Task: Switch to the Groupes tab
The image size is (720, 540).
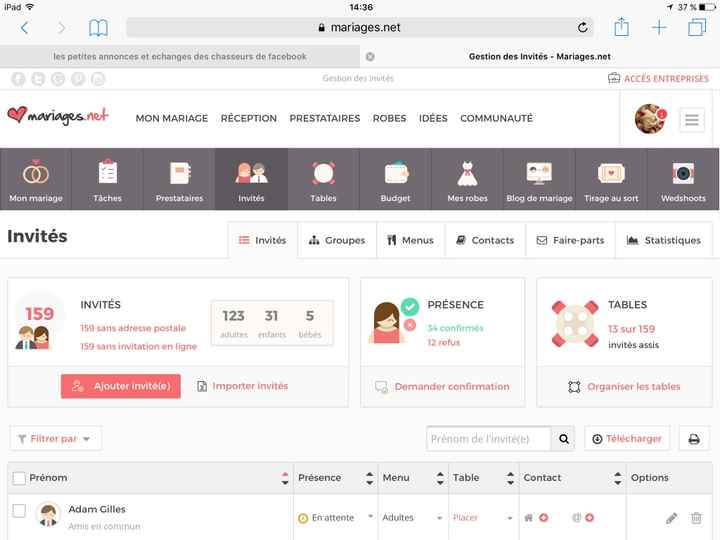Action: tap(337, 240)
